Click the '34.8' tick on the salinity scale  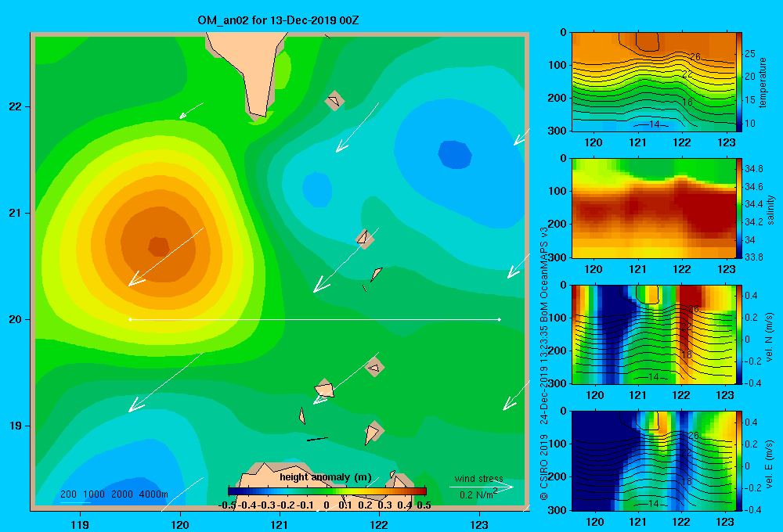coord(753,169)
